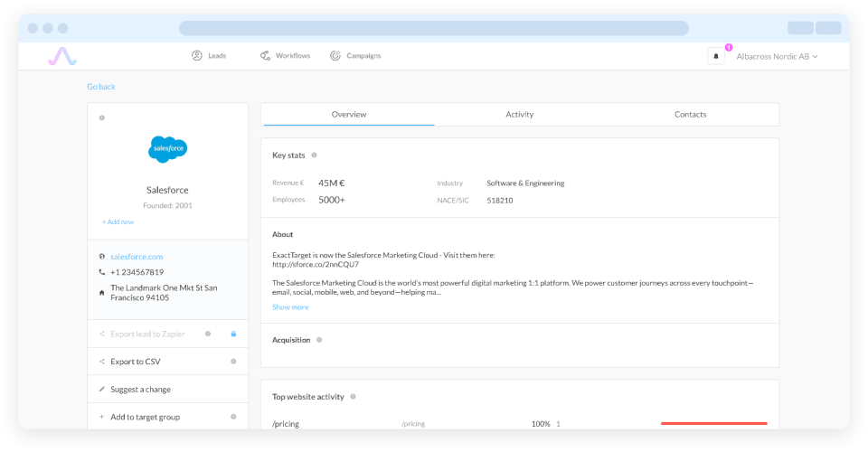The width and height of the screenshot is (868, 452).
Task: Click info icon next to Acquisition
Action: tap(319, 340)
